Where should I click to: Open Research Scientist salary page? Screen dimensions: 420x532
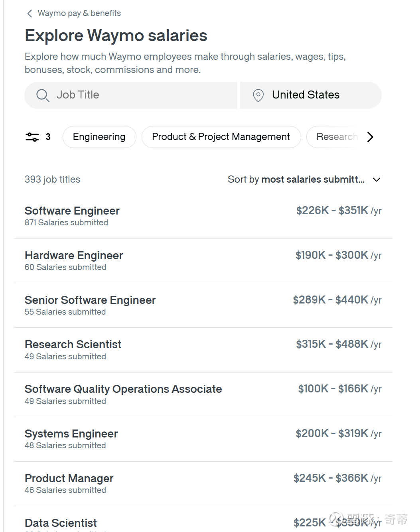(73, 345)
